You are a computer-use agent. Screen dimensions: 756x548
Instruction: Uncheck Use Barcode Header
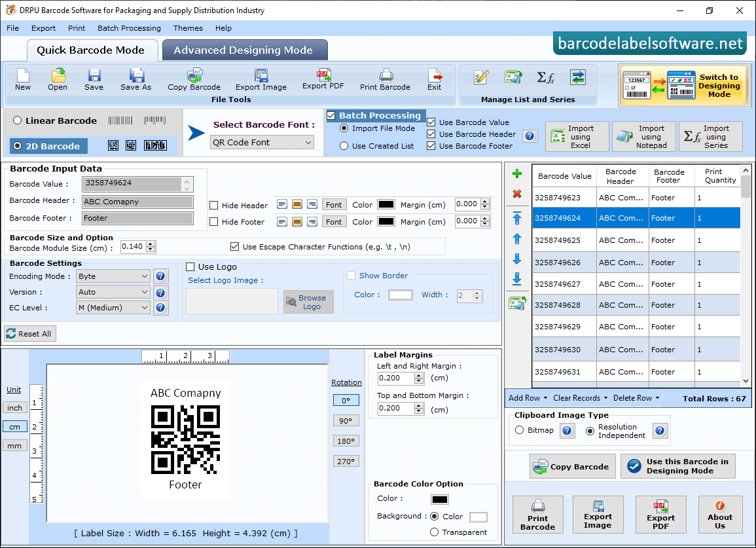tap(431, 134)
